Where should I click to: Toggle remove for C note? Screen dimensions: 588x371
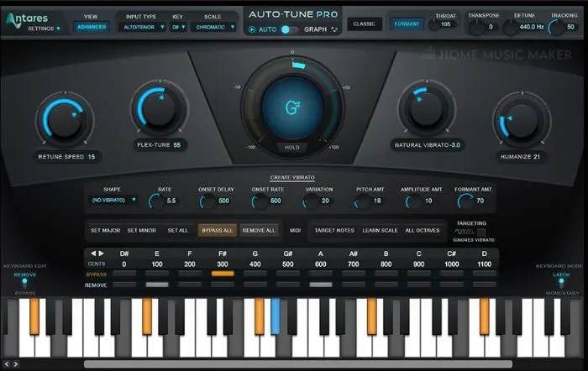tap(418, 285)
